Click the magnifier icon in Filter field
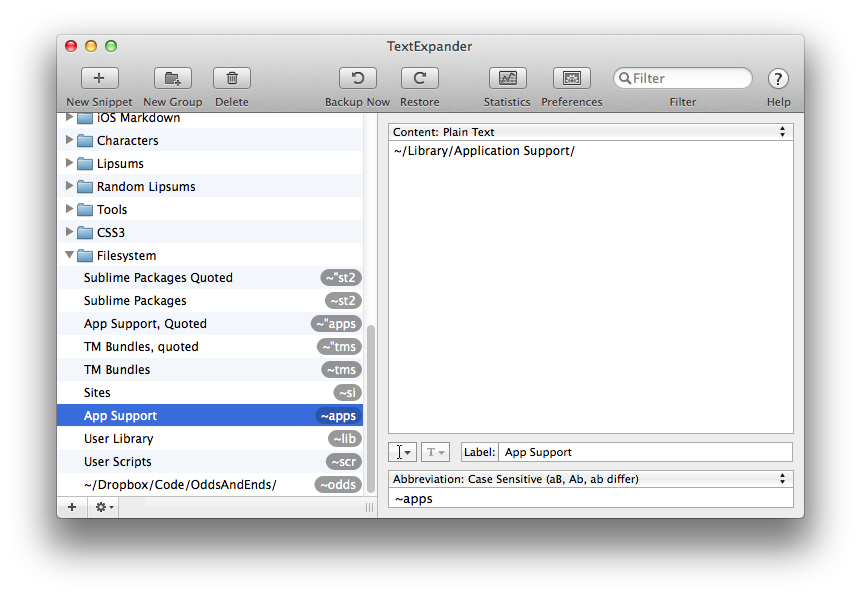Image resolution: width=861 pixels, height=597 pixels. point(624,78)
